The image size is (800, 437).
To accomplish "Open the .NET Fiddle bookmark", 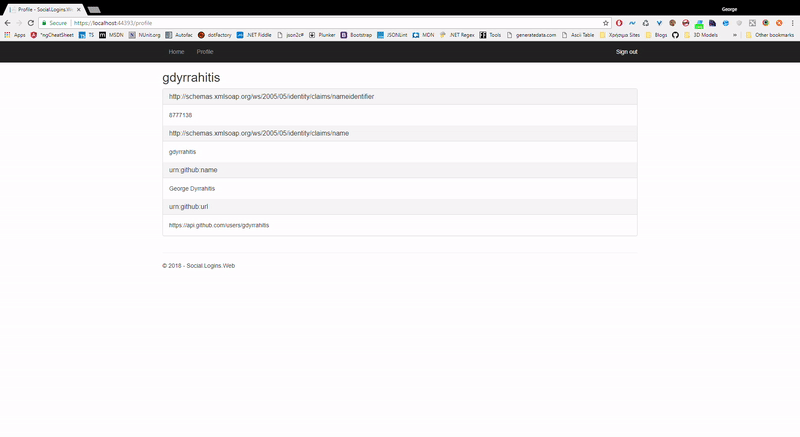I will click(254, 35).
